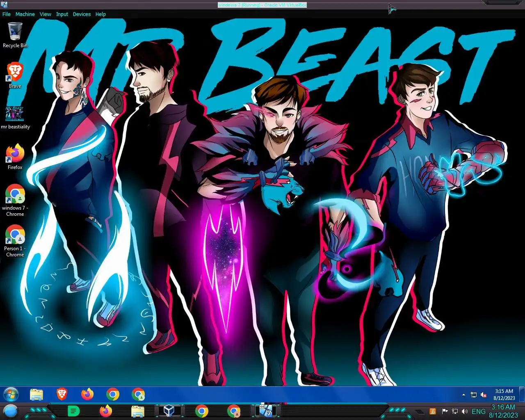Select the Person 1 - Chrome shortcut

15,241
